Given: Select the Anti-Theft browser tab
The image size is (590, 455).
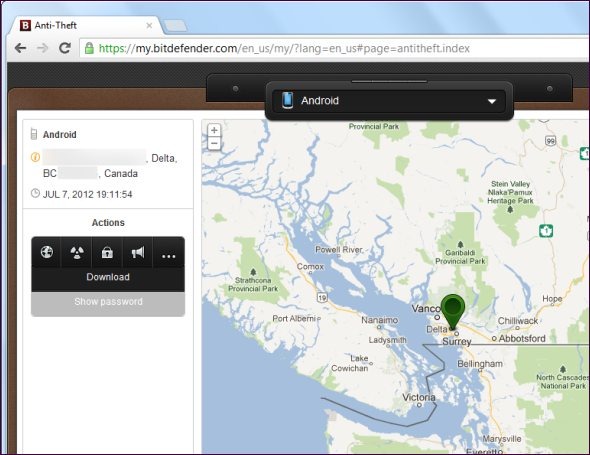Looking at the screenshot, I should (86, 25).
